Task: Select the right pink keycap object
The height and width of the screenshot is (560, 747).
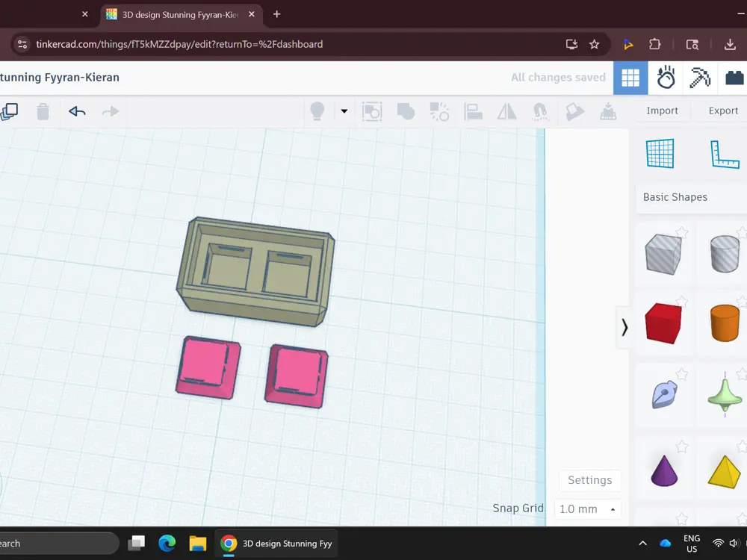Action: [297, 376]
